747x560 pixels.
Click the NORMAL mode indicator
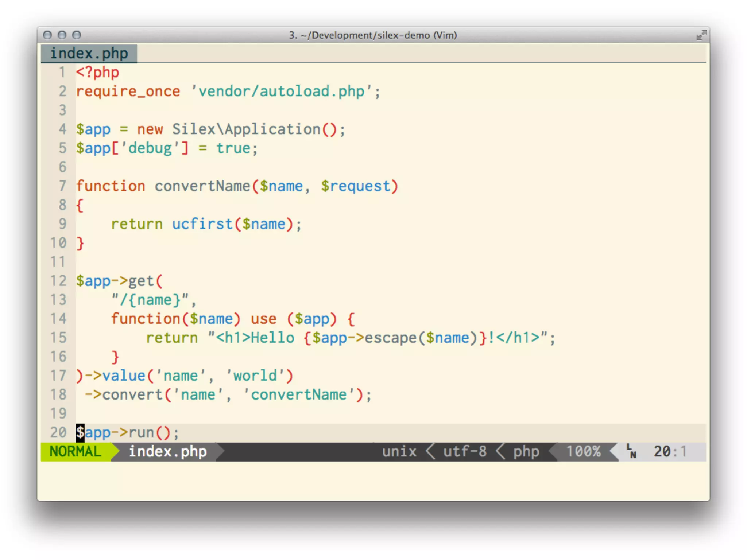point(75,452)
